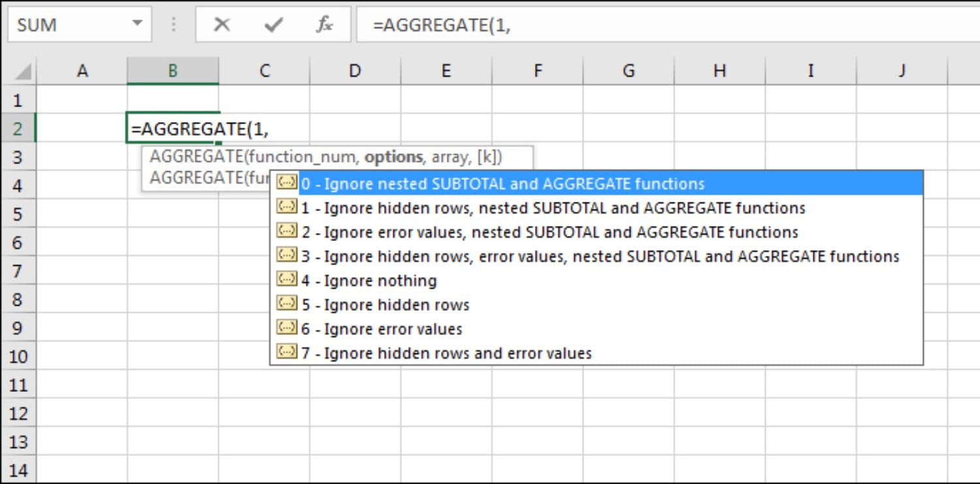
Task: Select column I header
Action: click(x=811, y=71)
